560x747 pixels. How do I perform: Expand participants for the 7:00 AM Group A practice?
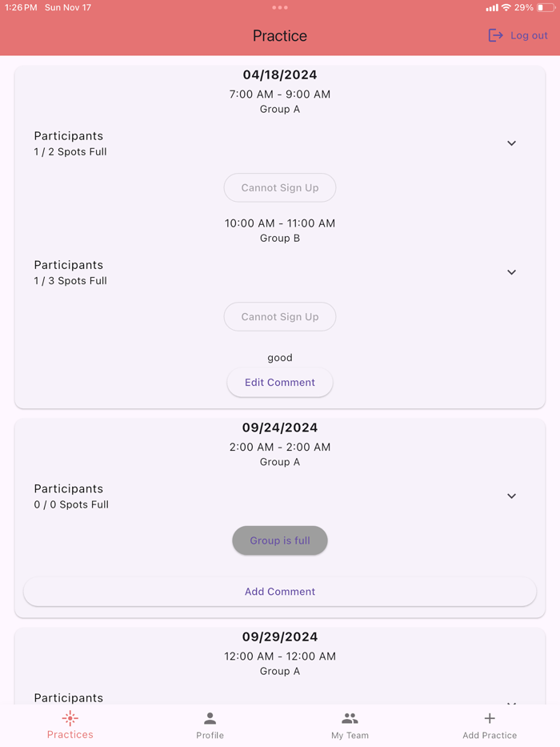(x=511, y=143)
